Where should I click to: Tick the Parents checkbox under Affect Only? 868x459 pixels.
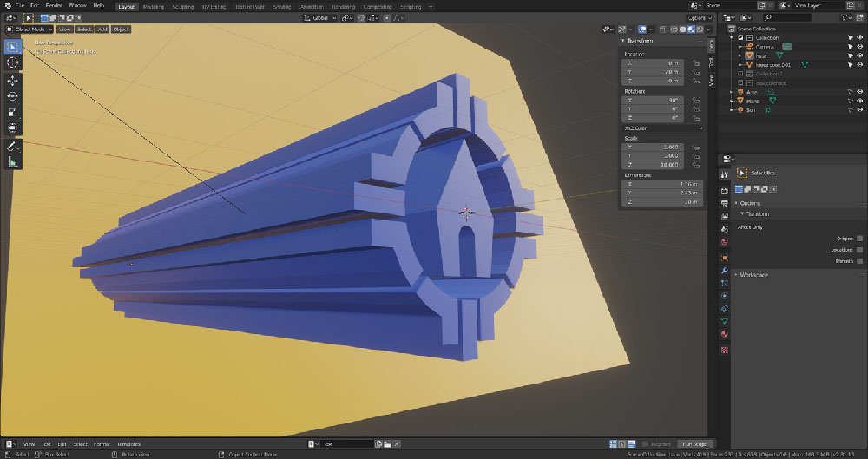859,260
